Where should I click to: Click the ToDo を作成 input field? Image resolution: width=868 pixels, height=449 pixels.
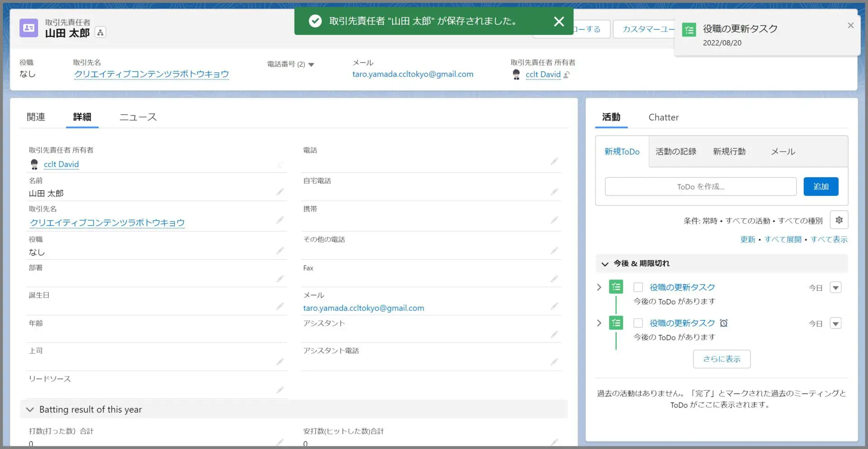[700, 187]
